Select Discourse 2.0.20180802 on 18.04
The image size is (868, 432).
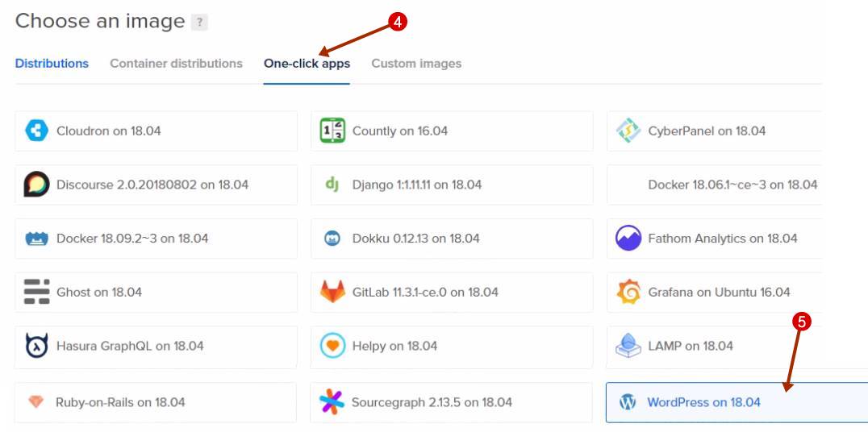(156, 185)
